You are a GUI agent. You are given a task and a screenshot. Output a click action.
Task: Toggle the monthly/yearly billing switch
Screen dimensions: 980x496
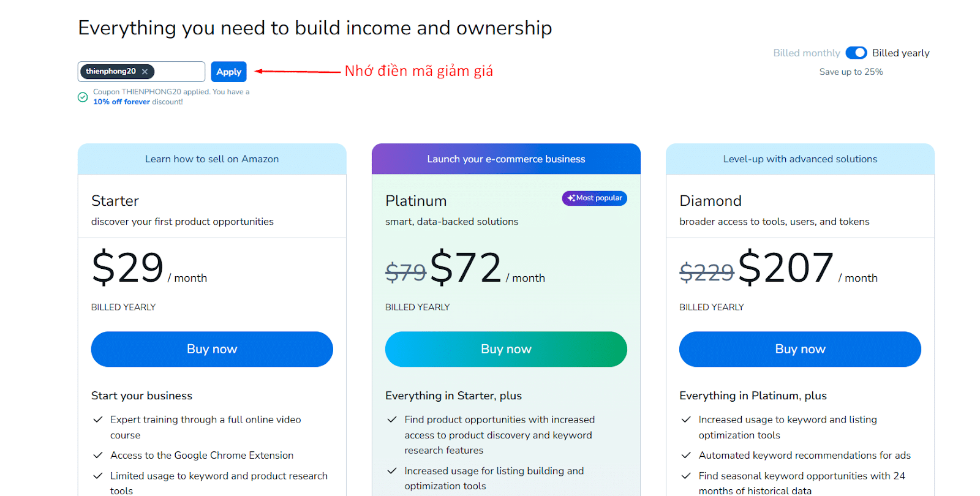click(x=856, y=53)
